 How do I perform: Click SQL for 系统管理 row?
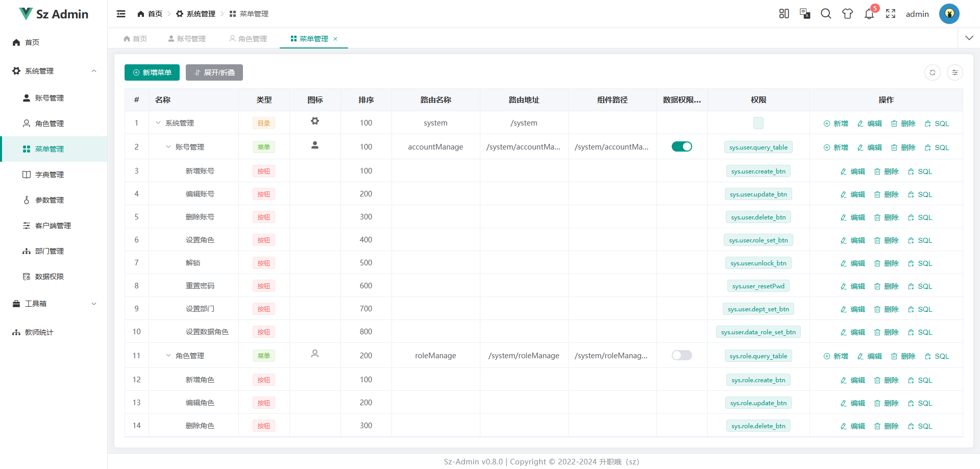[937, 124]
